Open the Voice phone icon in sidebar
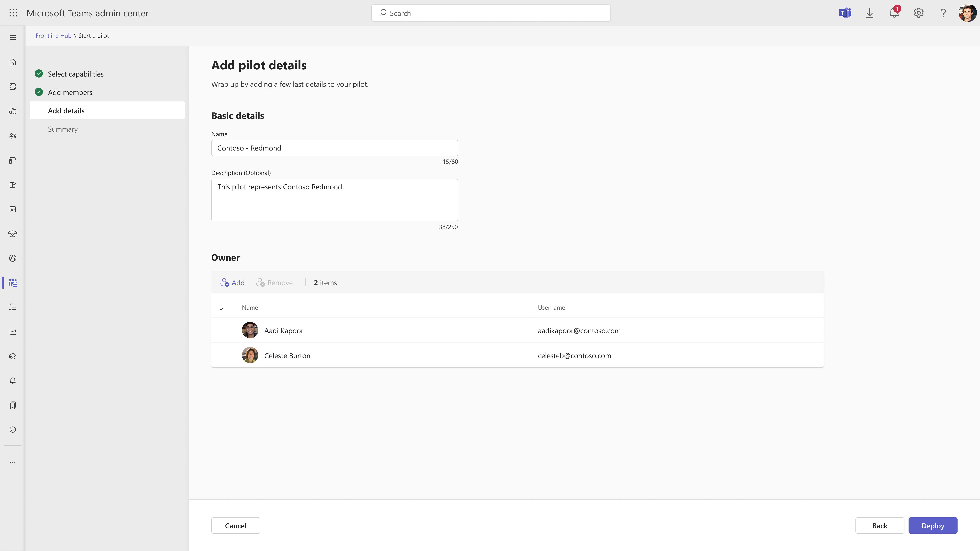The height and width of the screenshot is (551, 980). (x=13, y=234)
